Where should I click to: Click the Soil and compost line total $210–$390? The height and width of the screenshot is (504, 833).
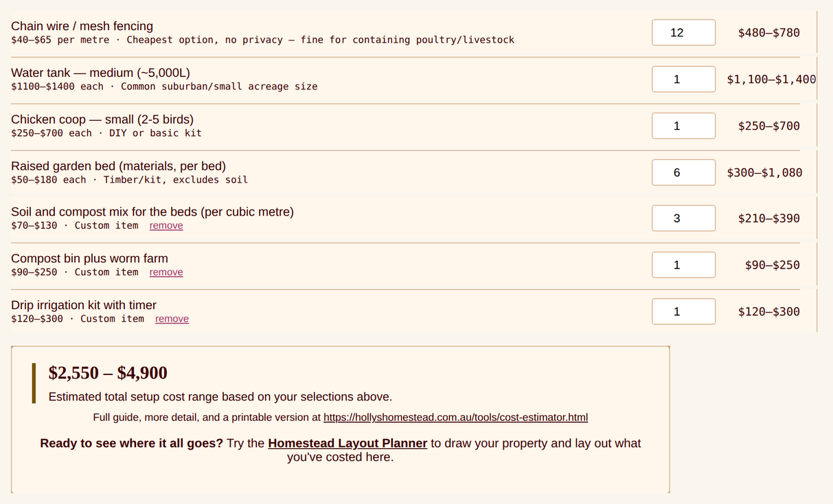point(769,218)
